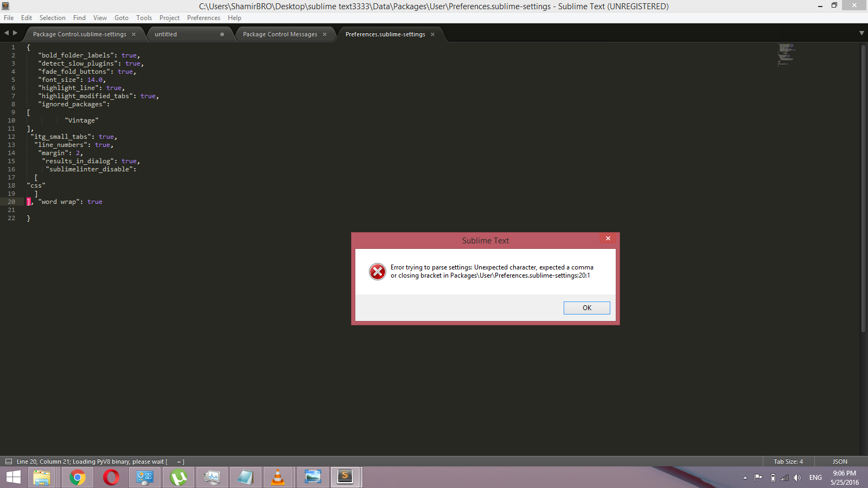868x488 pixels.
Task: Click the vertical editor scrollbar
Action: click(x=863, y=190)
